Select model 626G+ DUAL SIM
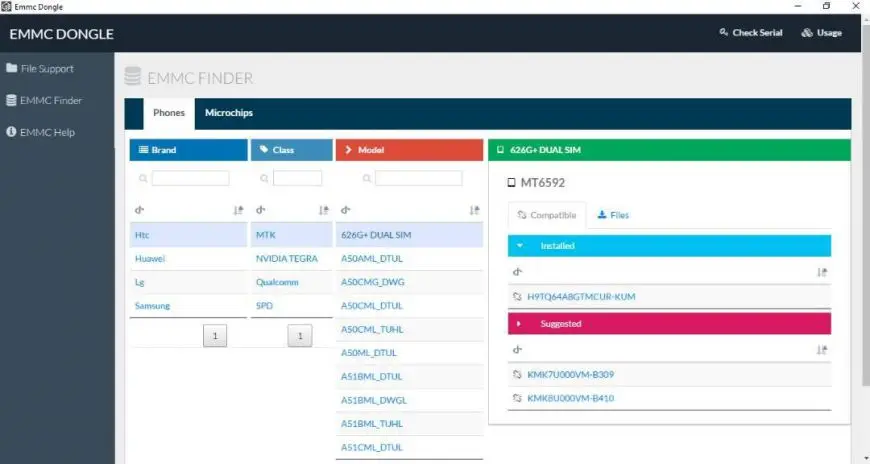This screenshot has height=464, width=870. point(409,235)
